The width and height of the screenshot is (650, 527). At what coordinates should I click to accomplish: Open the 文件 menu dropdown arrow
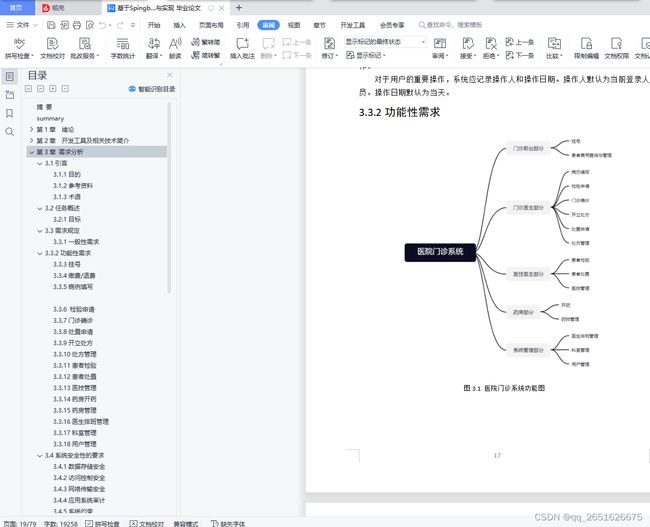pos(35,25)
